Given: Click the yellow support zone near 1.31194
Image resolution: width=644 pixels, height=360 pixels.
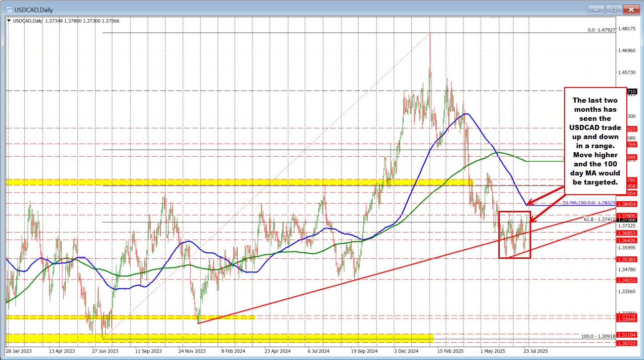Looking at the screenshot, I should [x=202, y=336].
